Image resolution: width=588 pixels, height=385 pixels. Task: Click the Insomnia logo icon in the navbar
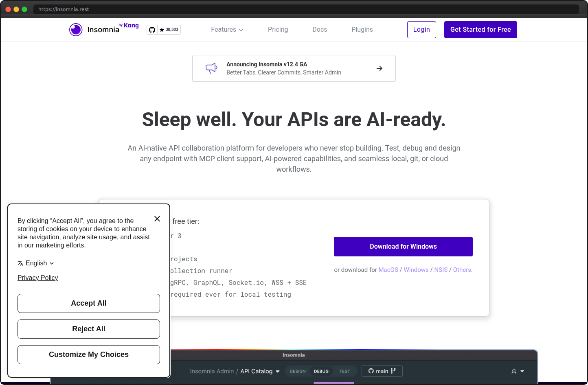(x=76, y=29)
